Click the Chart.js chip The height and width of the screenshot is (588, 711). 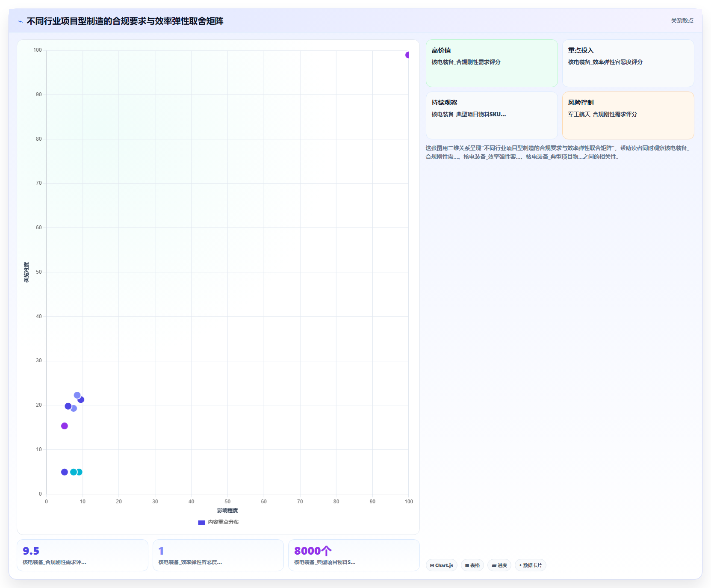(442, 565)
